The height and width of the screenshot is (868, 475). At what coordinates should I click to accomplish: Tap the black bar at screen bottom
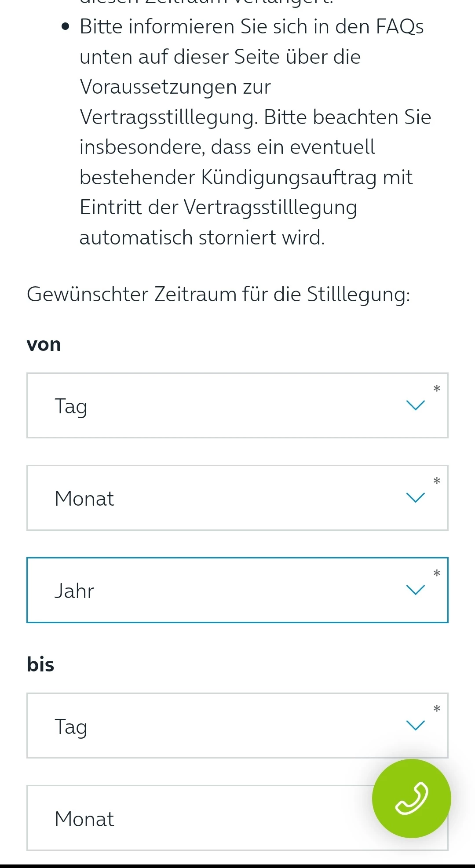point(237,865)
